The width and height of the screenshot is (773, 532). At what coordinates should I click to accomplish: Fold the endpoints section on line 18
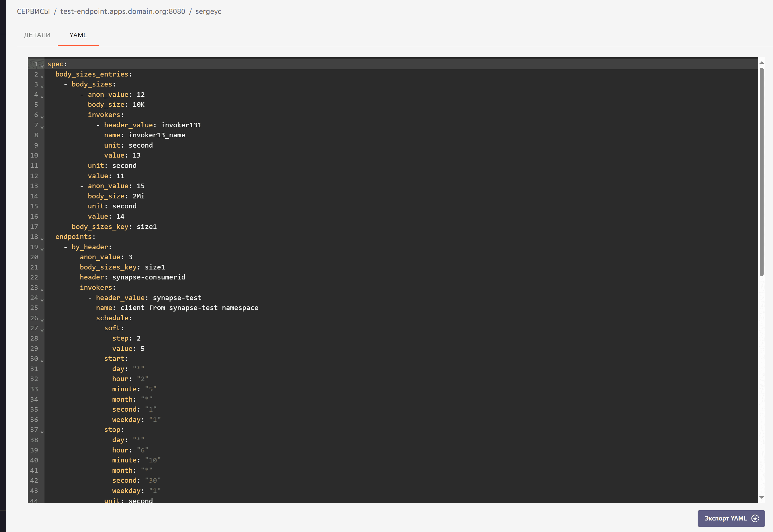(42, 239)
